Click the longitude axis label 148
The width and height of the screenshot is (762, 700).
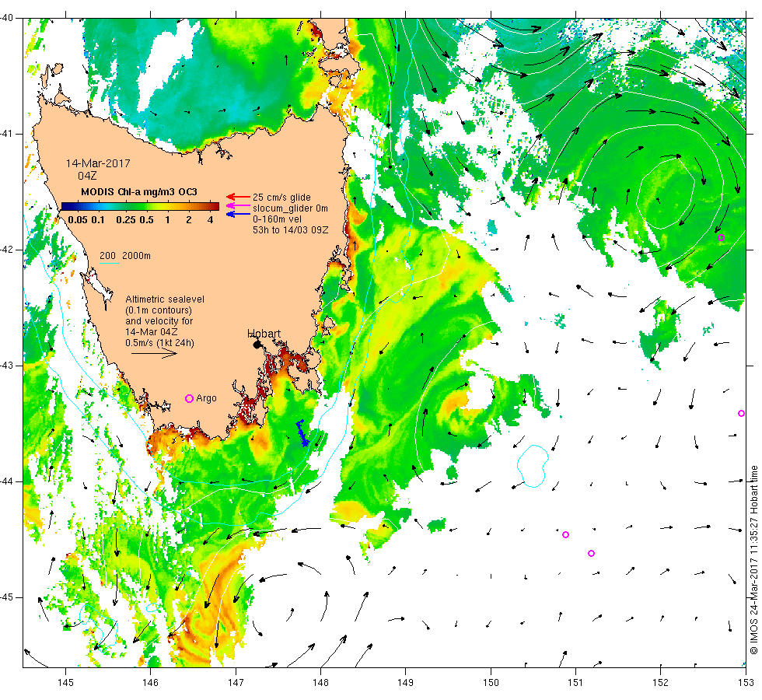(x=320, y=683)
